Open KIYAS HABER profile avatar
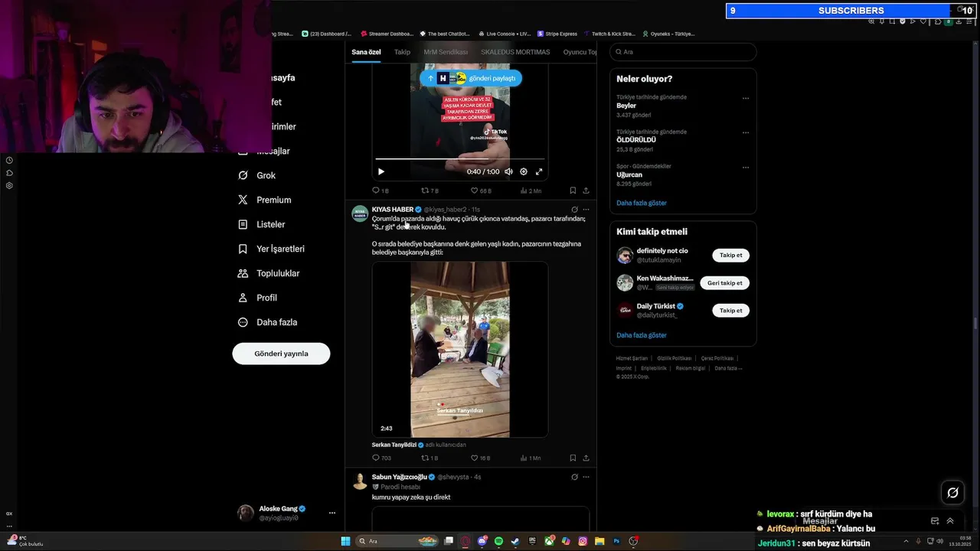 click(x=360, y=214)
